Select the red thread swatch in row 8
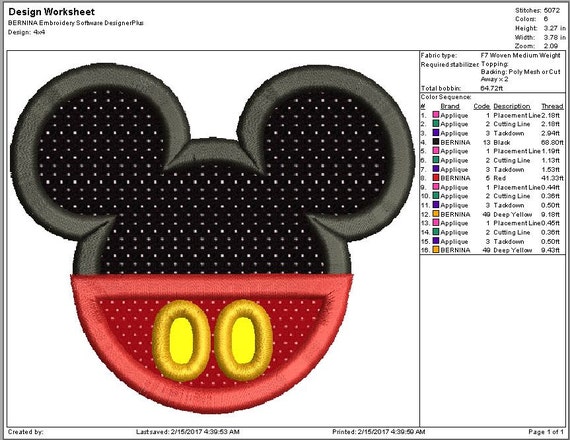This screenshot has height=440, width=570. coord(435,178)
